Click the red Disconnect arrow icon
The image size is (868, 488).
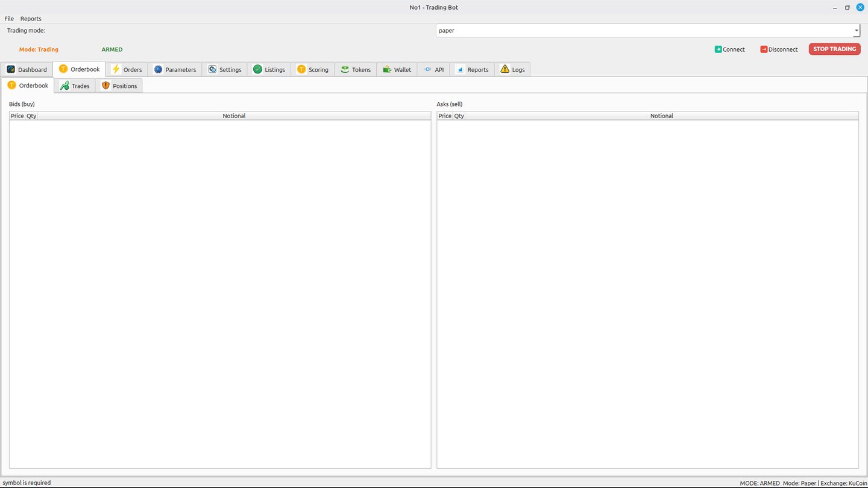click(764, 49)
